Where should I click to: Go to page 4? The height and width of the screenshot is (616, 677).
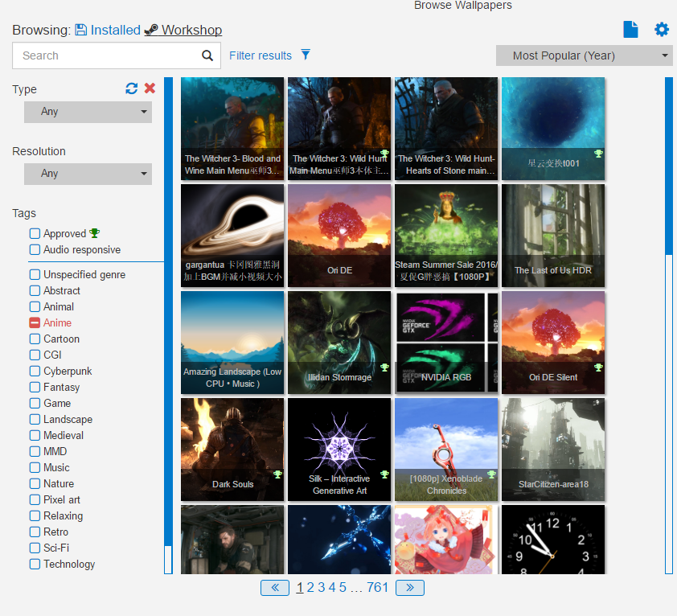(x=331, y=588)
